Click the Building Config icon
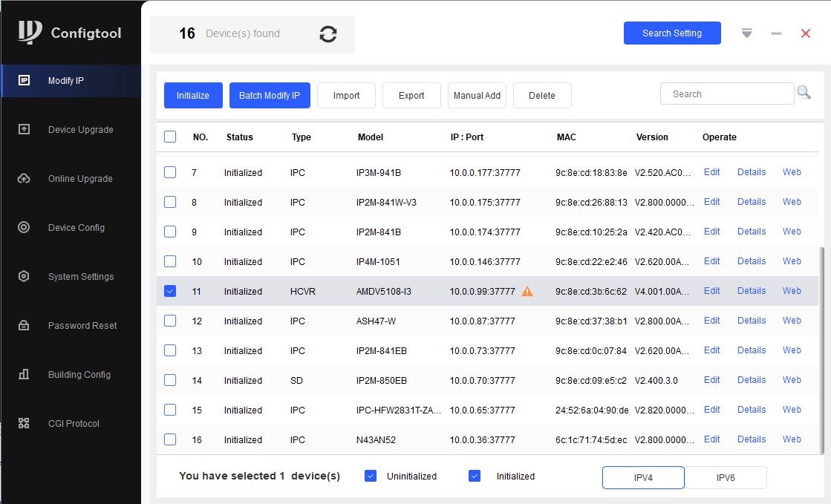831x504 pixels. [24, 374]
